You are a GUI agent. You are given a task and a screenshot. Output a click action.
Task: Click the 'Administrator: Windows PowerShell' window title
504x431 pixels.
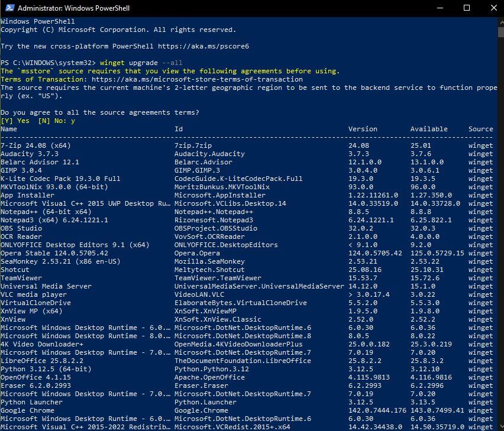pos(73,8)
